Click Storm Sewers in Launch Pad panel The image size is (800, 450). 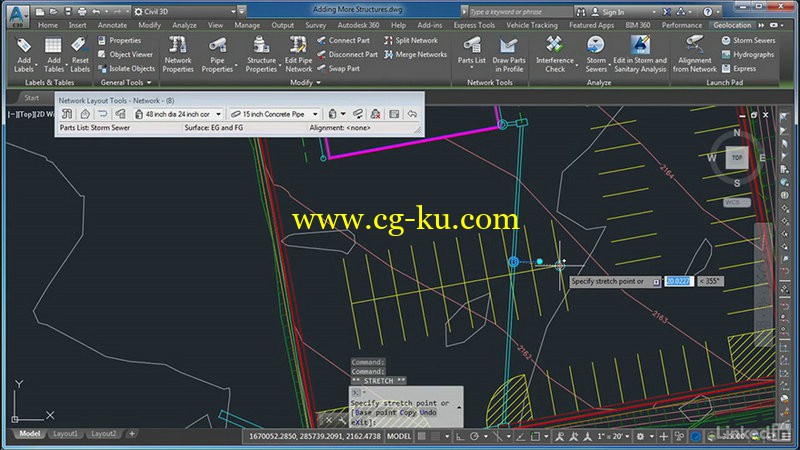pyautogui.click(x=748, y=40)
